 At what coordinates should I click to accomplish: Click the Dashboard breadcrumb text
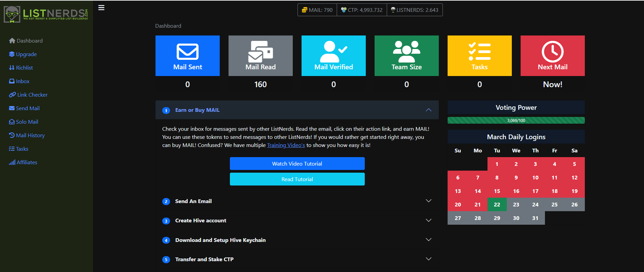tap(168, 26)
